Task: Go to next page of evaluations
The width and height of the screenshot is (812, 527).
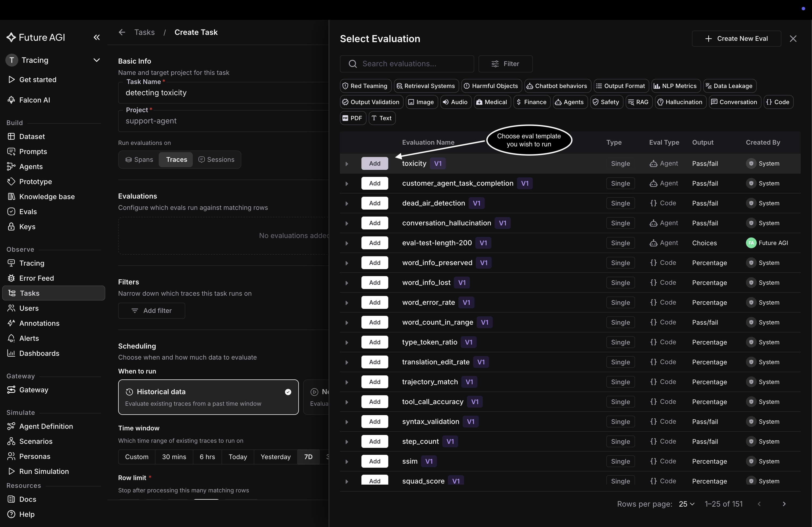Action: click(784, 504)
